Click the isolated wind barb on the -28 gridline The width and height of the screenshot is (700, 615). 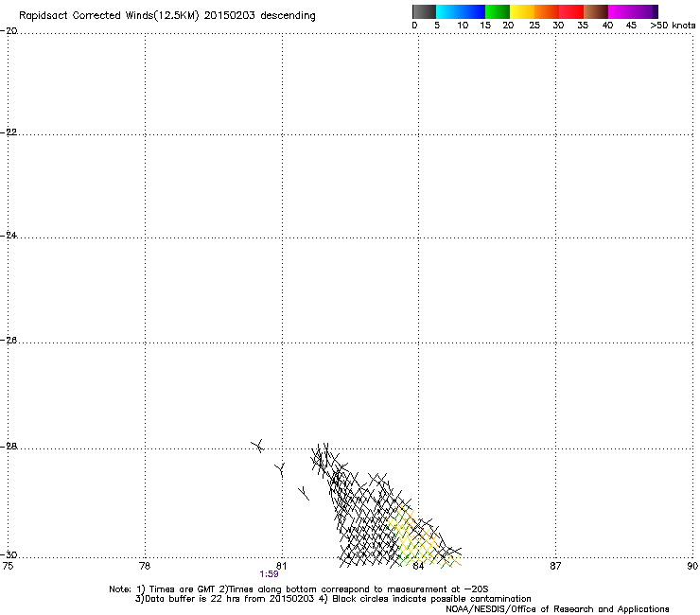(x=257, y=446)
